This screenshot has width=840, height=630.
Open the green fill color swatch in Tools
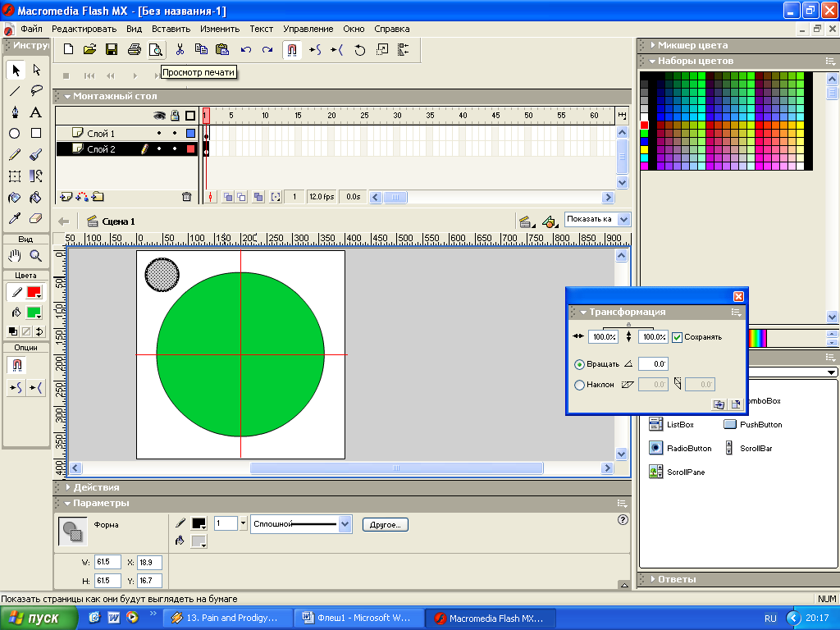34,313
